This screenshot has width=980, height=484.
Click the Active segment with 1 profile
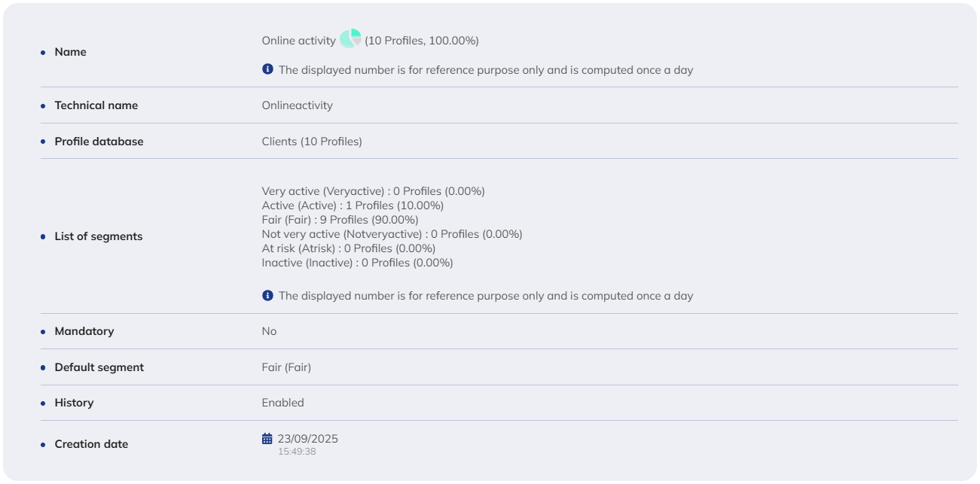coord(353,205)
